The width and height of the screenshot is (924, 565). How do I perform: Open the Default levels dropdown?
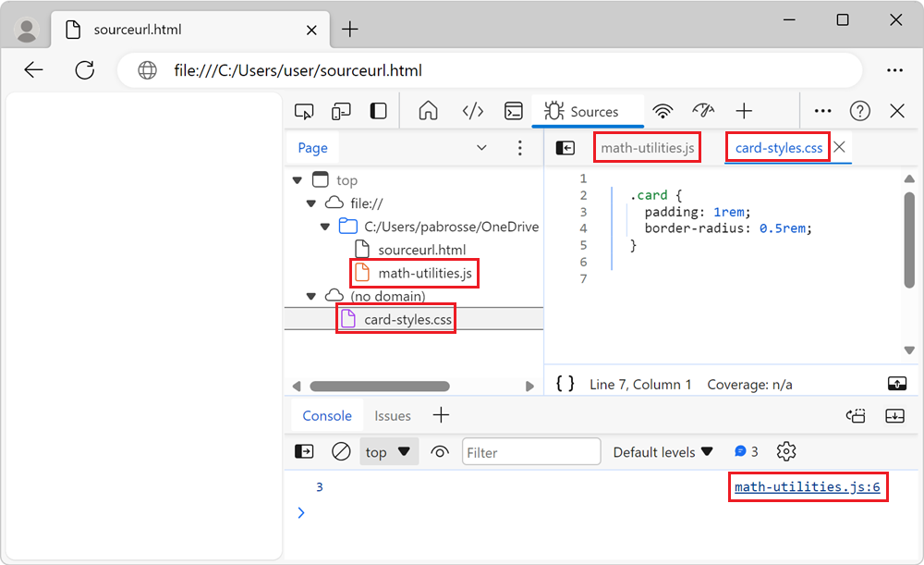663,452
